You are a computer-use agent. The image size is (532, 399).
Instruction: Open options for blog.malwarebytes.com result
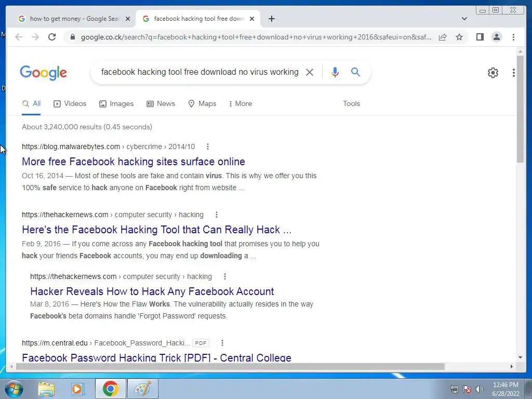pos(208,147)
